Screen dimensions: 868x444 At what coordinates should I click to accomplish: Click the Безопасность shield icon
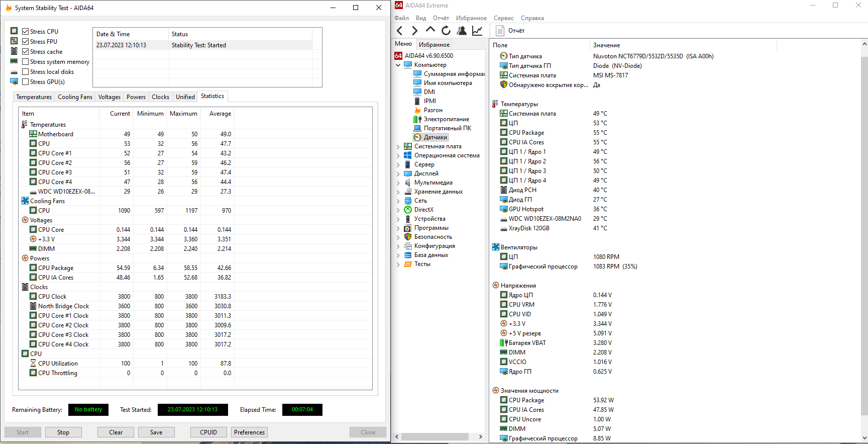(x=408, y=237)
